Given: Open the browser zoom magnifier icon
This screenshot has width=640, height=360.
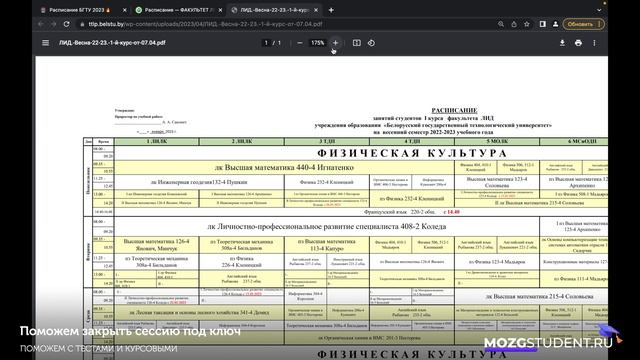Looking at the screenshot, I should point(501,24).
